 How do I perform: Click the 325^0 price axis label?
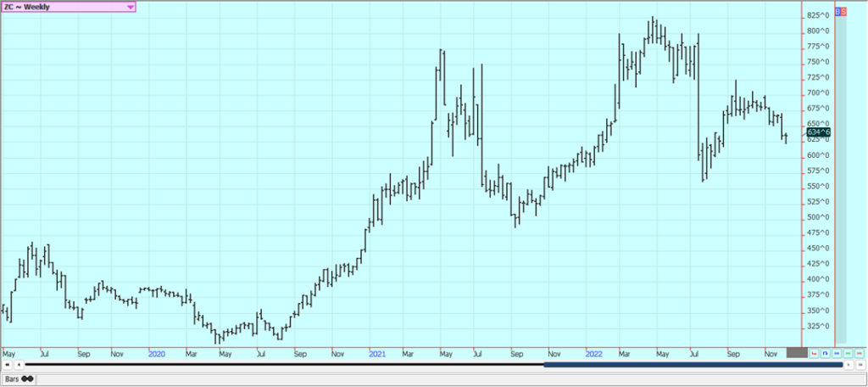click(818, 326)
